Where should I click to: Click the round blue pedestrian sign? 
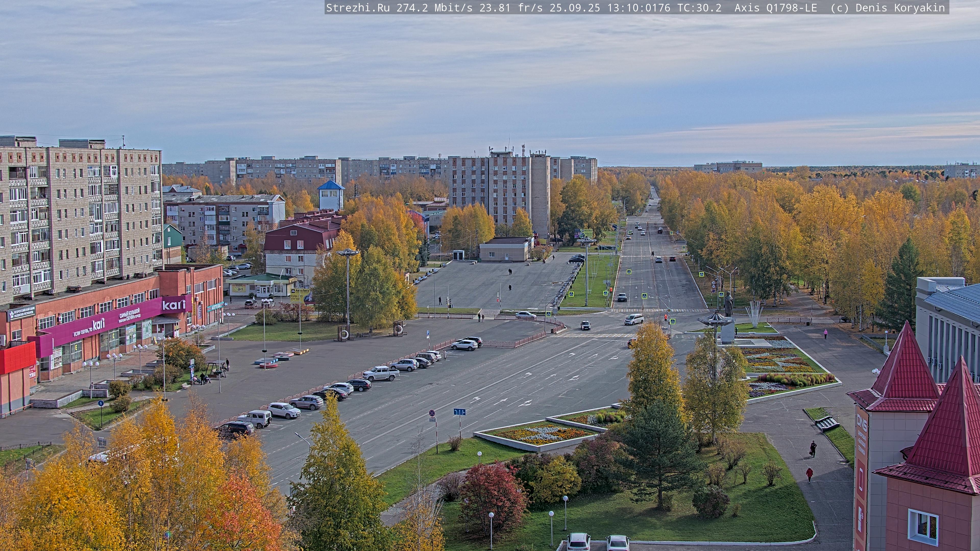pos(101,404)
